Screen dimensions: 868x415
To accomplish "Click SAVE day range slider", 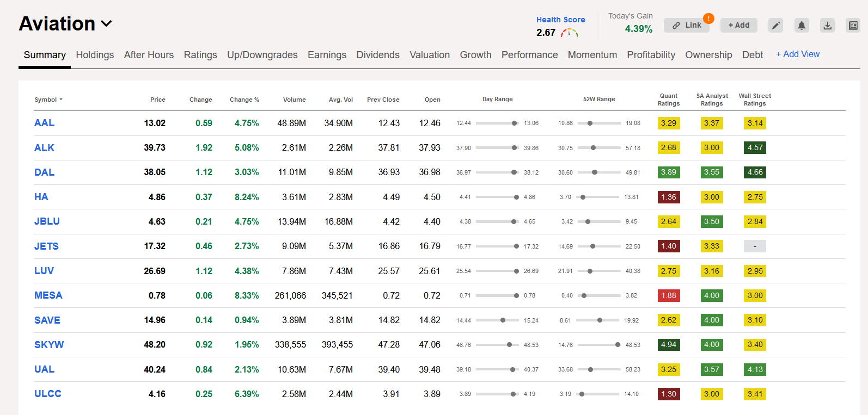I will pos(497,320).
